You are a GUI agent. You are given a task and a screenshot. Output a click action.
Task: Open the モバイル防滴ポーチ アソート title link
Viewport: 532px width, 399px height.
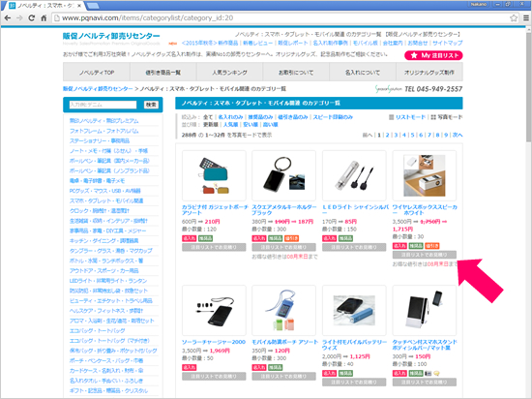(285, 342)
